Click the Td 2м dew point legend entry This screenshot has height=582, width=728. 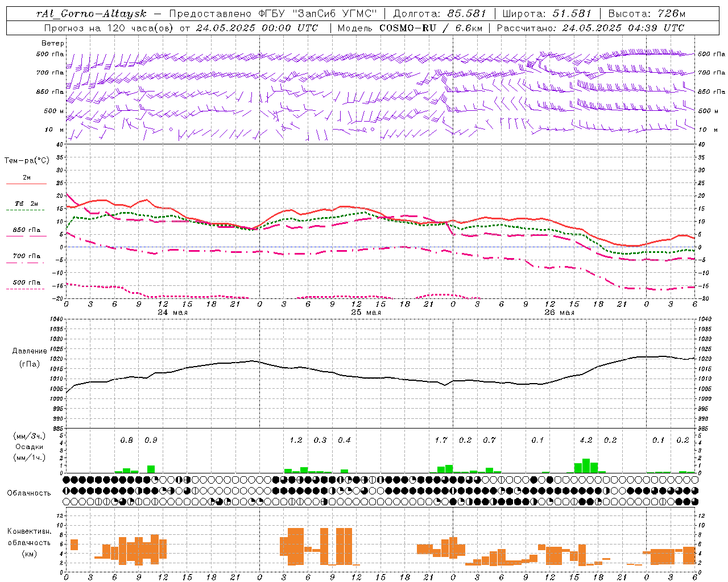(27, 203)
